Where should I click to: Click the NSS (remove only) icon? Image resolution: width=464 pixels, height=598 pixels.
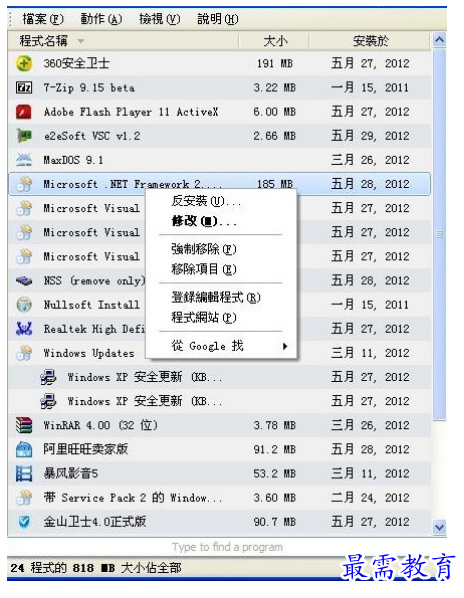pyautogui.click(x=24, y=281)
